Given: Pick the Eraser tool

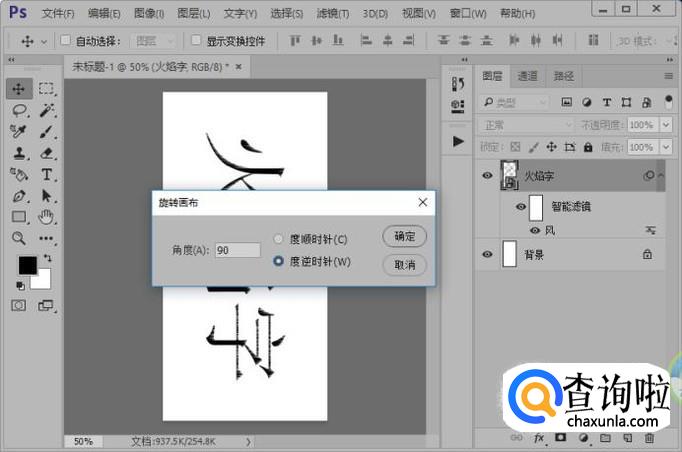Looking at the screenshot, I should coord(46,153).
